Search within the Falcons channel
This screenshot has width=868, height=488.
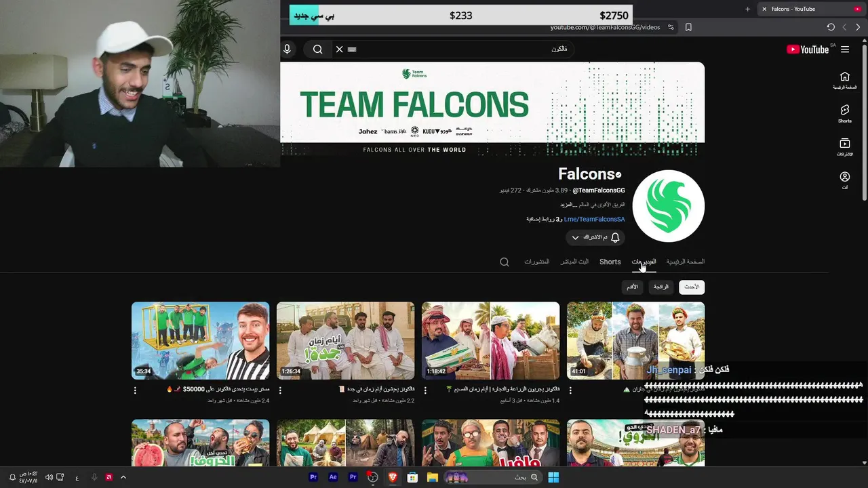pyautogui.click(x=504, y=262)
